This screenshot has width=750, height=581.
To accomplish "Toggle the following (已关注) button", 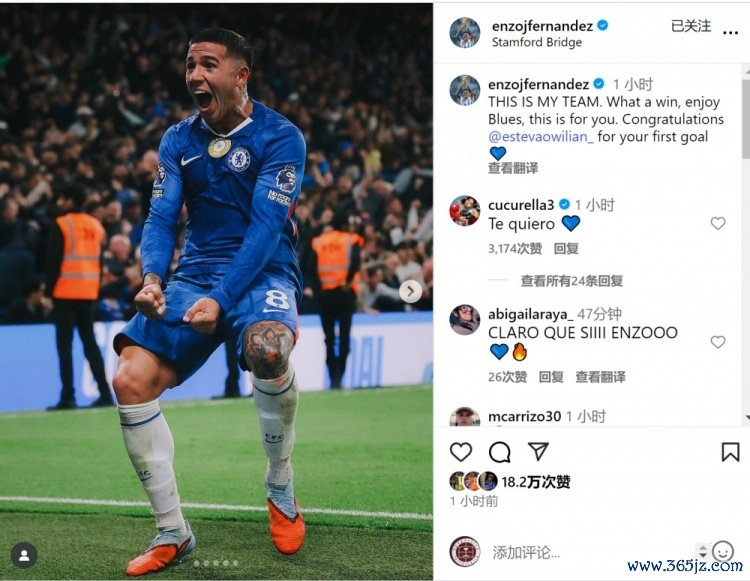I will pos(691,26).
